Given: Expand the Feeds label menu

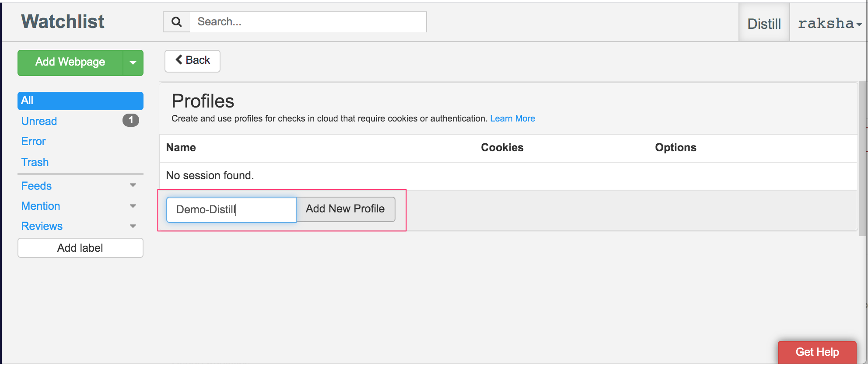Looking at the screenshot, I should click(x=133, y=185).
